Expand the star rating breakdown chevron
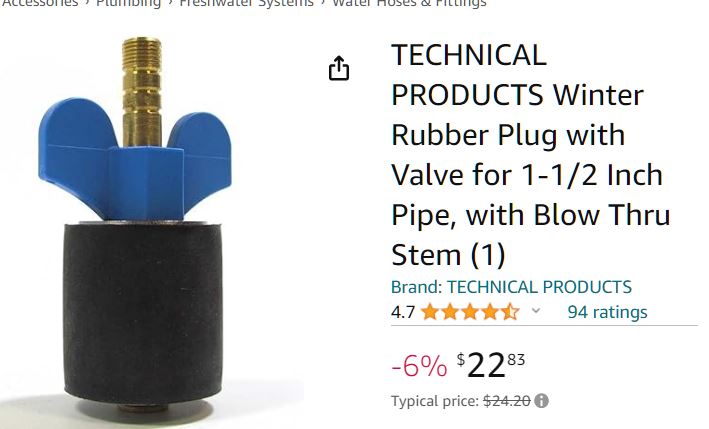Image resolution: width=709 pixels, height=429 pixels. tap(536, 311)
